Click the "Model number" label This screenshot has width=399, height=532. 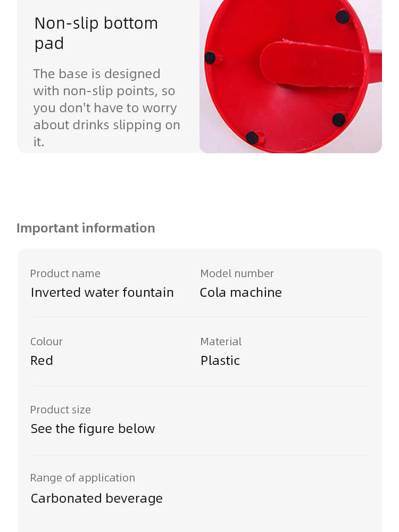pyautogui.click(x=237, y=273)
